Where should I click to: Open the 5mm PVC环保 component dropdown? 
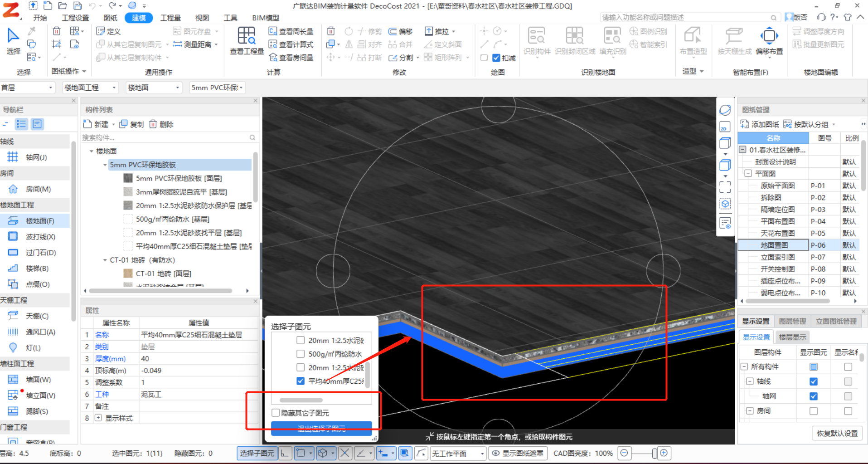[x=218, y=88]
